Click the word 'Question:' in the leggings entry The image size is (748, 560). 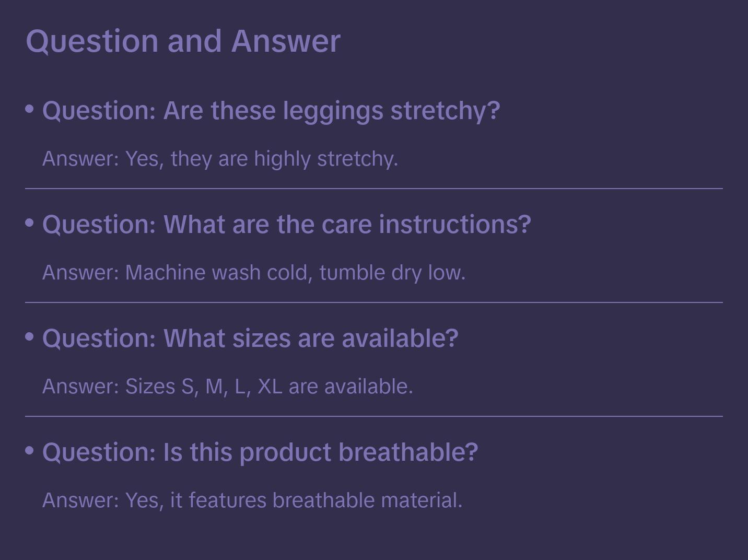click(x=99, y=111)
